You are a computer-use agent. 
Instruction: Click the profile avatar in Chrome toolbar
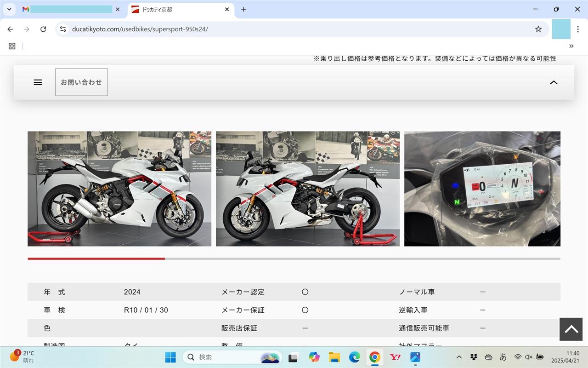coord(561,29)
